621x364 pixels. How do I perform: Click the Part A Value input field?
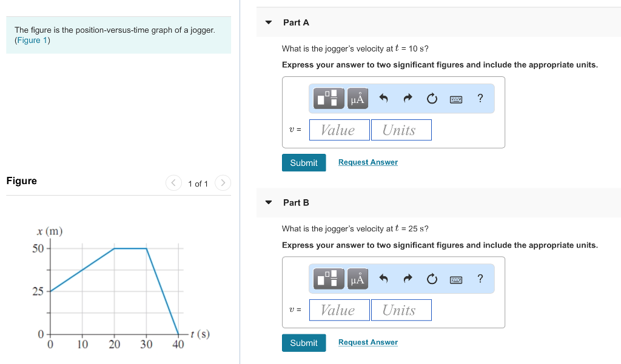pyautogui.click(x=339, y=130)
